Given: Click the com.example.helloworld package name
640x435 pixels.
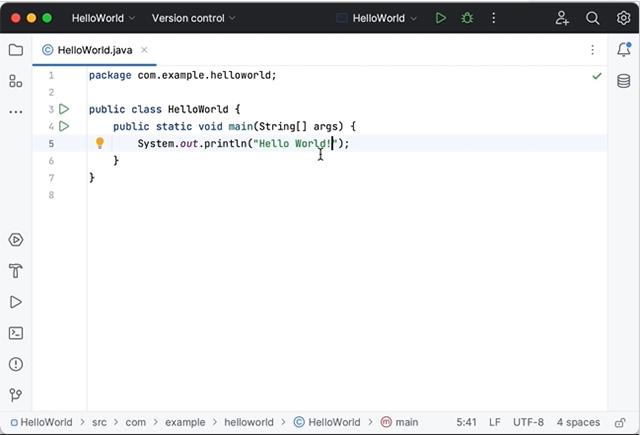Looking at the screenshot, I should (x=204, y=75).
